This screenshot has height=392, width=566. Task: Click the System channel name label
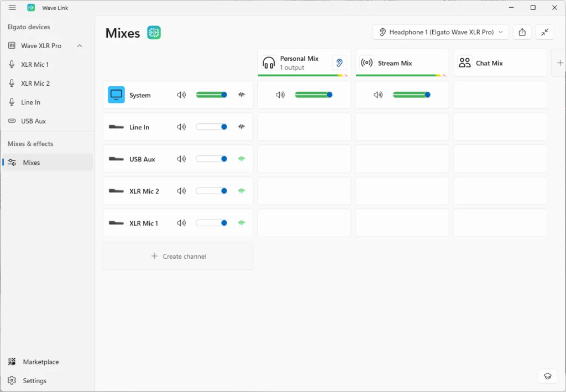(140, 95)
